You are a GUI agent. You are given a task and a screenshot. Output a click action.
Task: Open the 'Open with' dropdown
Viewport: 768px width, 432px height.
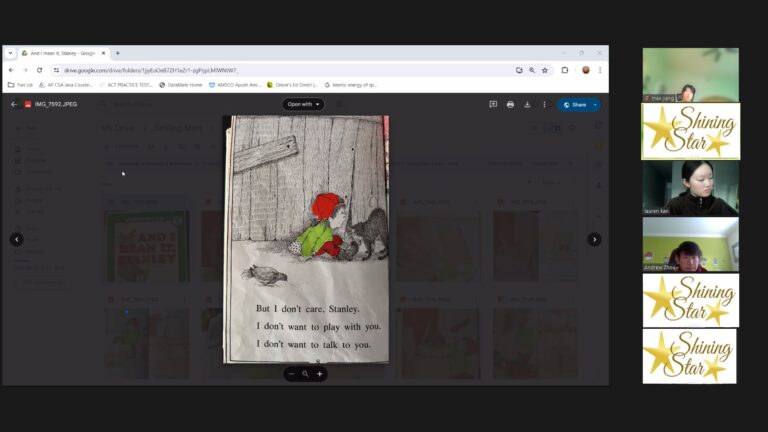(x=303, y=104)
